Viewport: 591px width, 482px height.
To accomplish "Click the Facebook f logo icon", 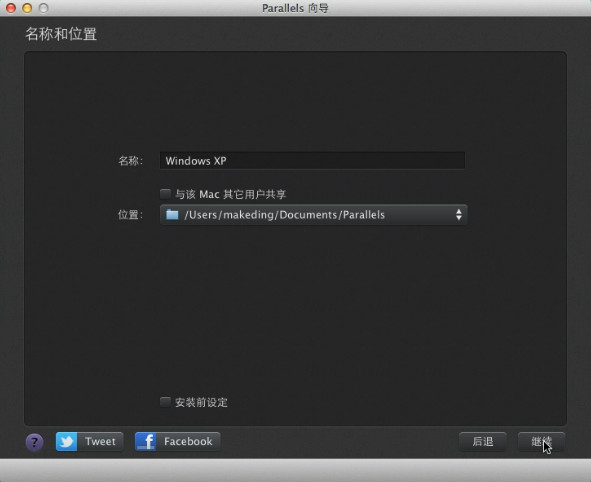I will [x=146, y=441].
